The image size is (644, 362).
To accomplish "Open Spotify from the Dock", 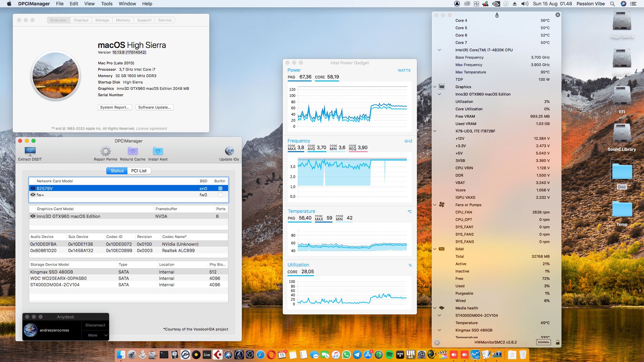I will point(389,355).
